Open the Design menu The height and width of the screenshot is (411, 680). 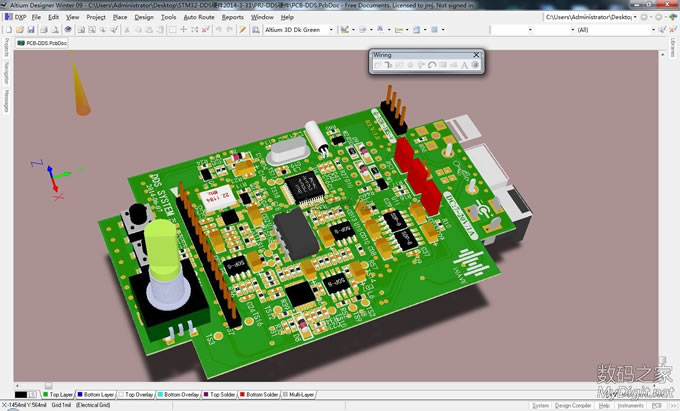point(144,17)
